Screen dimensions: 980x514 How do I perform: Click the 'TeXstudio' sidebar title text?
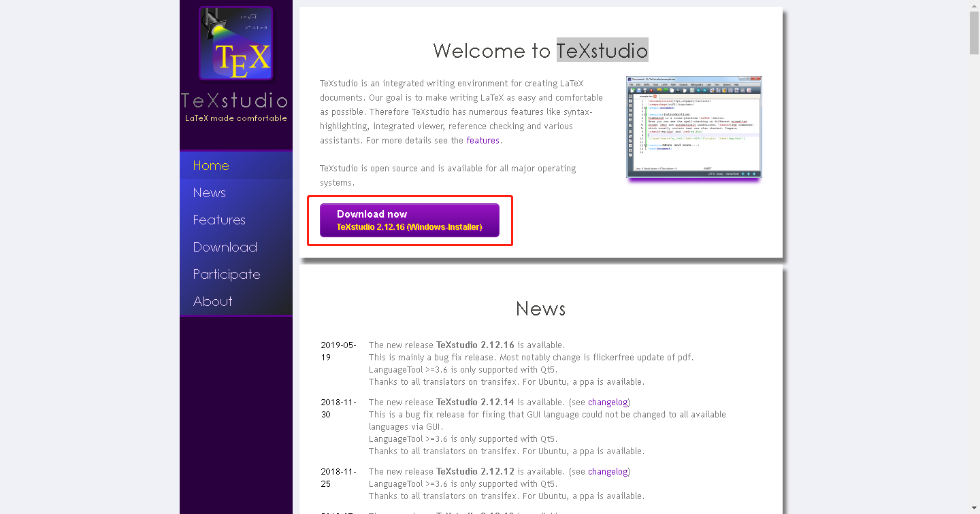coord(235,101)
